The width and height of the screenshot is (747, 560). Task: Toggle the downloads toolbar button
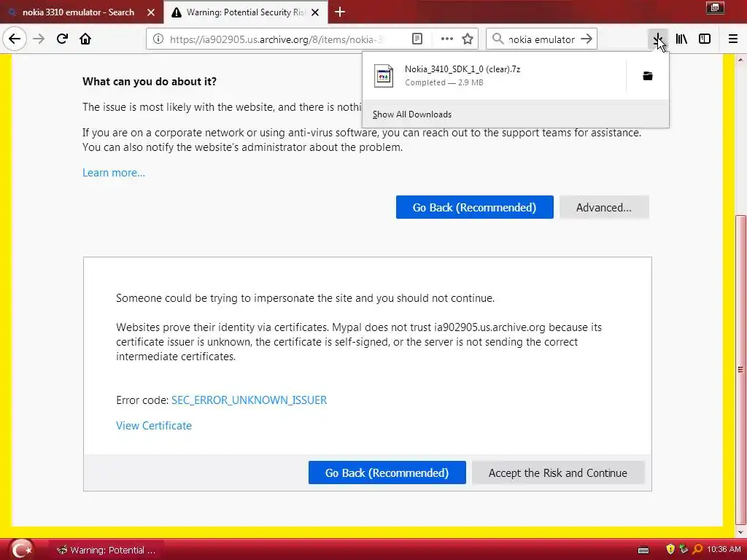coord(658,39)
